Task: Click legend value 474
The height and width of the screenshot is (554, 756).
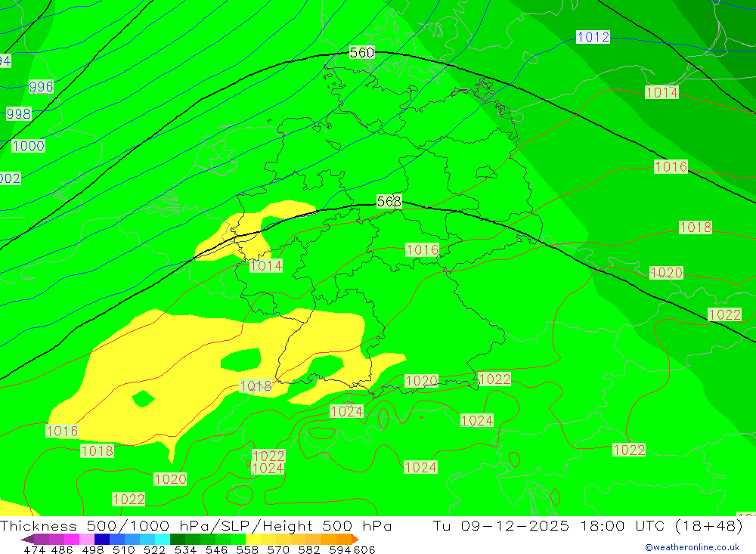Action: (x=34, y=549)
